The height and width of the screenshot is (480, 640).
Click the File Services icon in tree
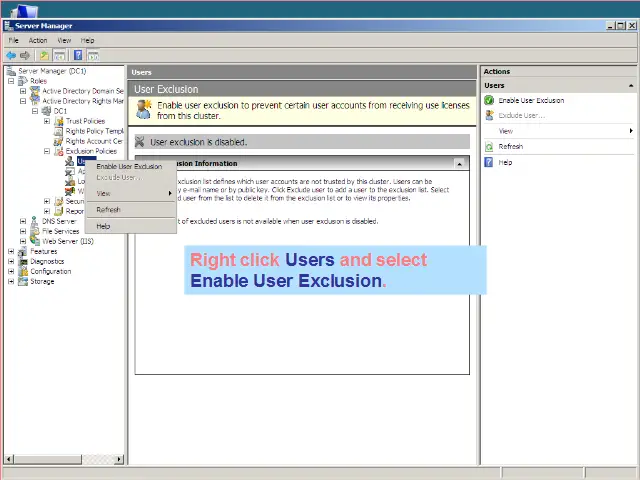(35, 231)
